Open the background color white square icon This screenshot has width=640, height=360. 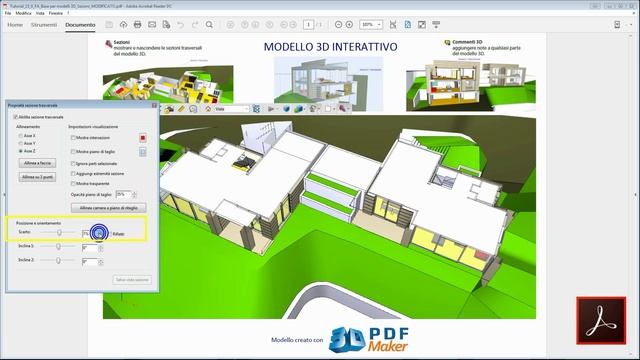coord(328,109)
